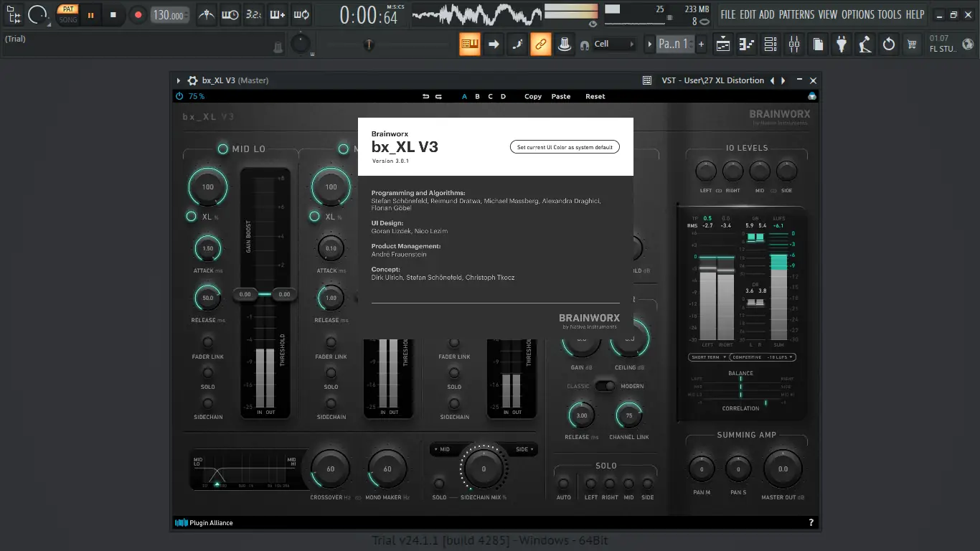Screen dimensions: 980x551
Task: Select the next preset arrow
Action: [783, 81]
